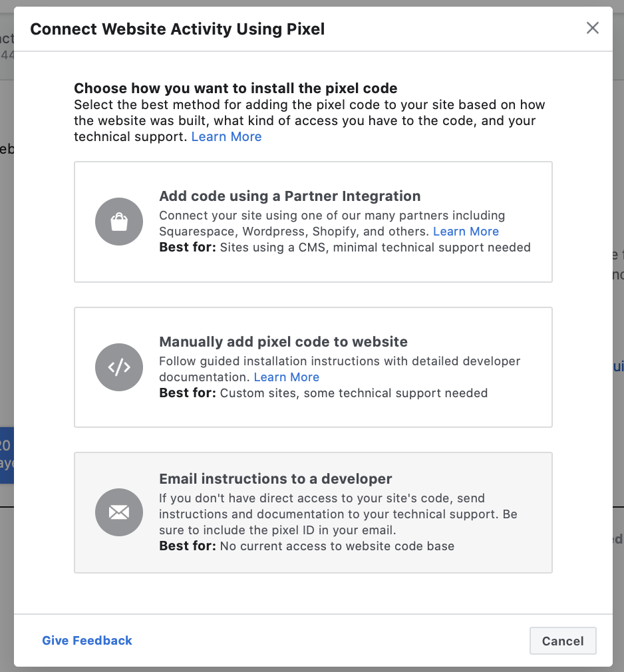This screenshot has width=624, height=672.
Task: Click 'Best for: Custom sites' line
Action: click(323, 393)
